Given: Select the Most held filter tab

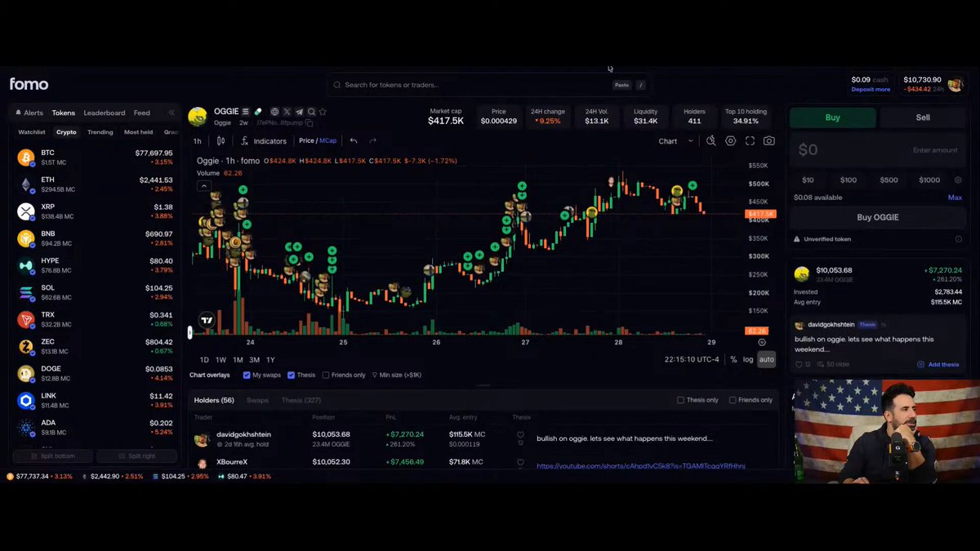Looking at the screenshot, I should click(x=138, y=131).
